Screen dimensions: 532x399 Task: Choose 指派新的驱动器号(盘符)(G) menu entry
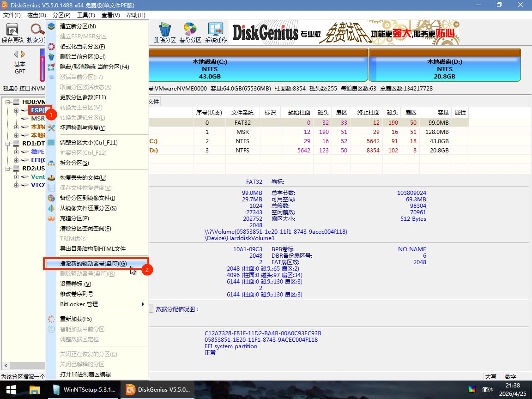(97, 264)
